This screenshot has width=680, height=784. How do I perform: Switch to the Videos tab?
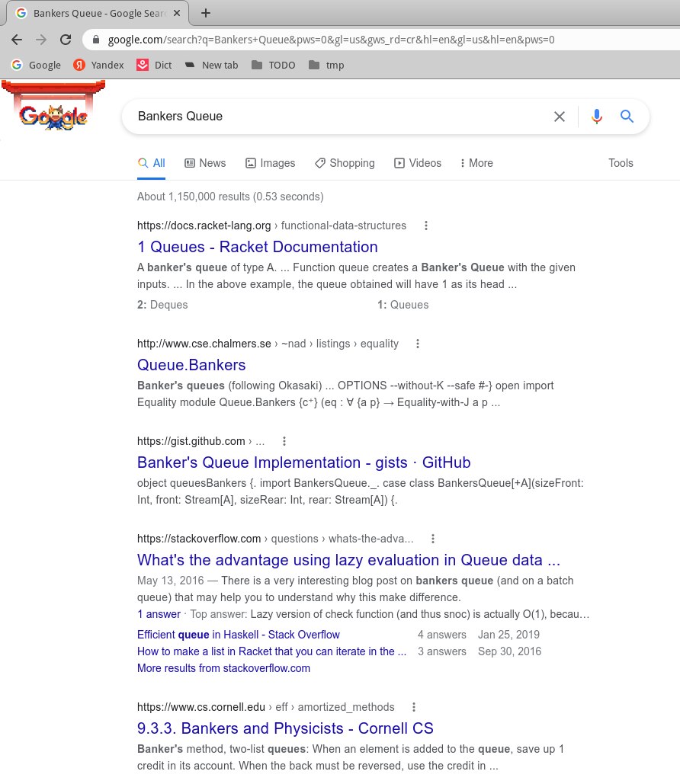(418, 163)
